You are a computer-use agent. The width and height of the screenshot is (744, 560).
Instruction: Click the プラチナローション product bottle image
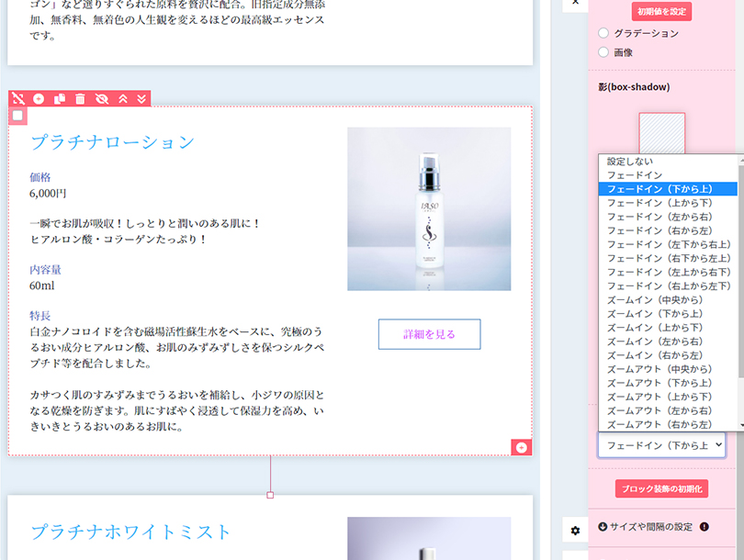(x=429, y=208)
